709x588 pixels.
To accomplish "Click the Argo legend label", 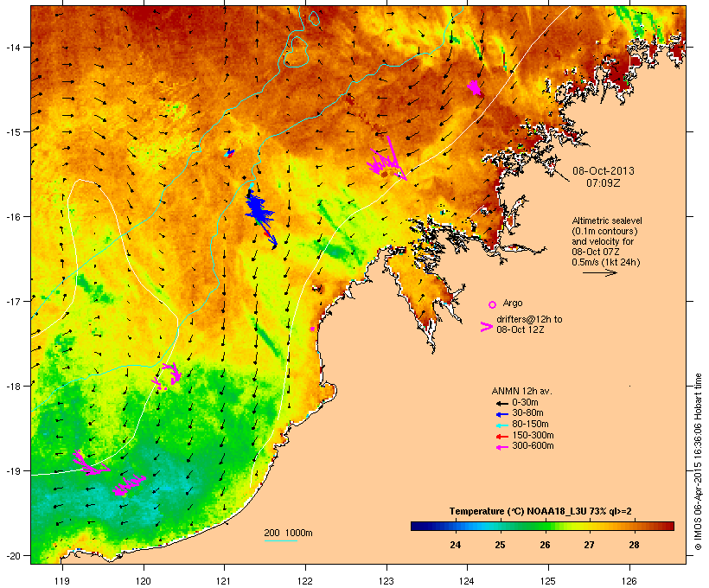I will 513,303.
